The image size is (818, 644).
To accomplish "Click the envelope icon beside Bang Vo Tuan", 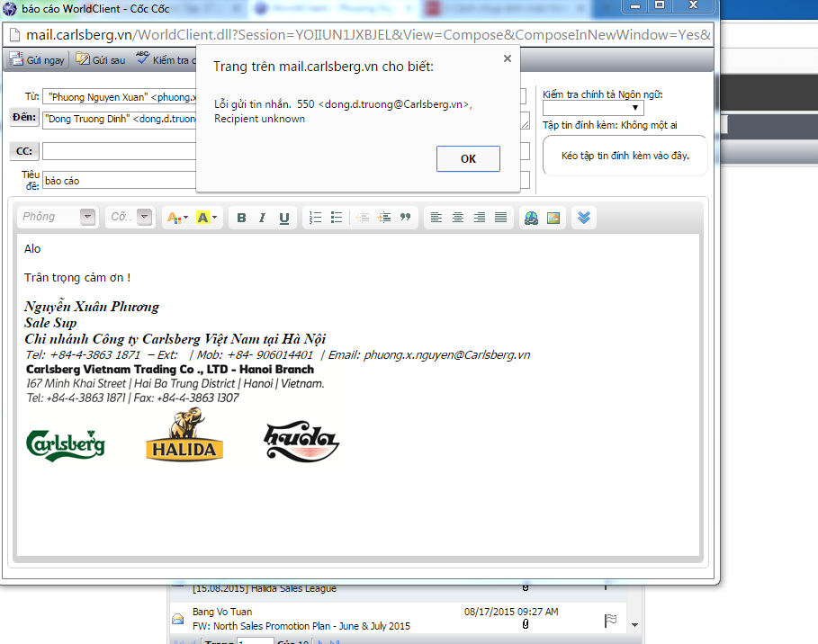I will [178, 619].
